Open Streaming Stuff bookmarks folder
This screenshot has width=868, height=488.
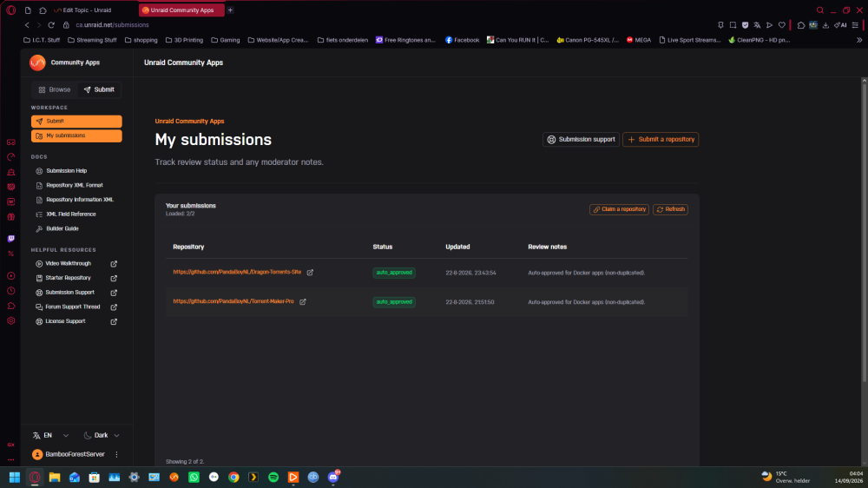coord(92,40)
